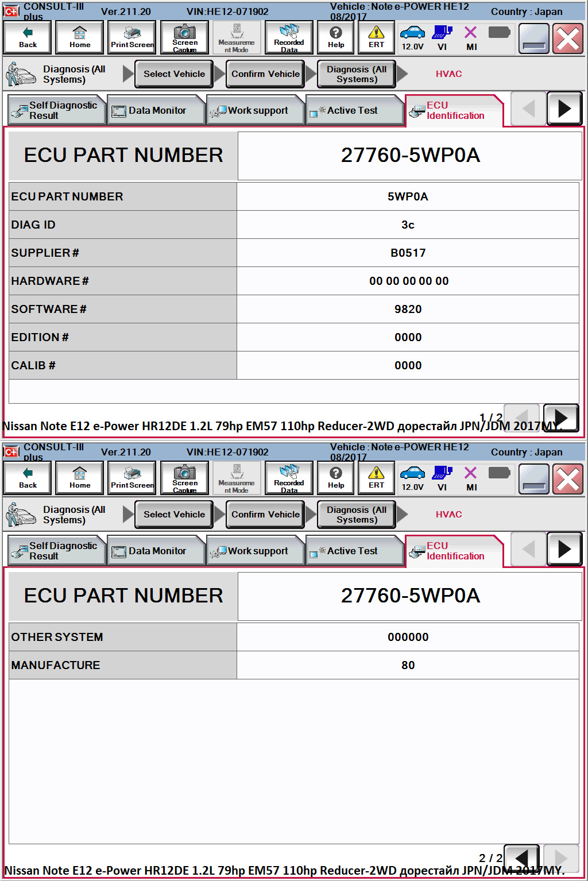This screenshot has width=588, height=881.
Task: Select the OTHER SYSTEM value 000000
Action: [408, 637]
